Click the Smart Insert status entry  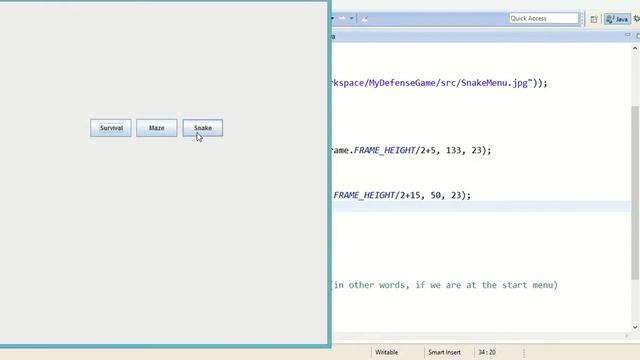(x=444, y=352)
